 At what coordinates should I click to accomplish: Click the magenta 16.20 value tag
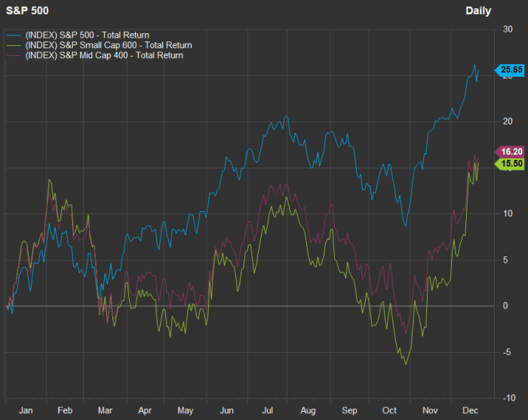[x=509, y=152]
